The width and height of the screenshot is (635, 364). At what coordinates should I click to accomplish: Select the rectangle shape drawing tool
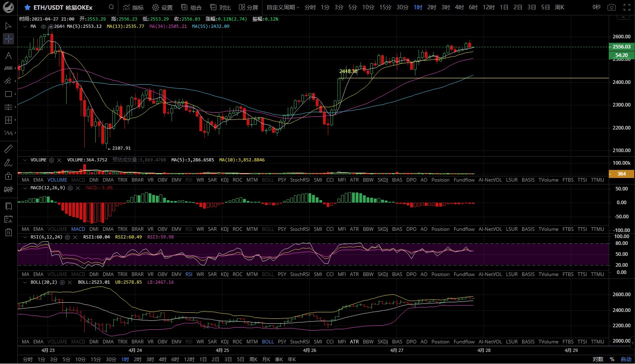(8, 94)
